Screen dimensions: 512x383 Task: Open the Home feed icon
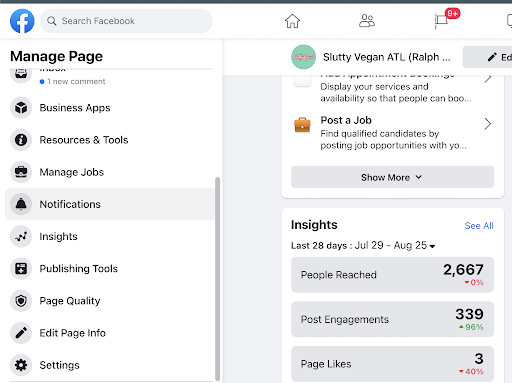[x=292, y=21]
